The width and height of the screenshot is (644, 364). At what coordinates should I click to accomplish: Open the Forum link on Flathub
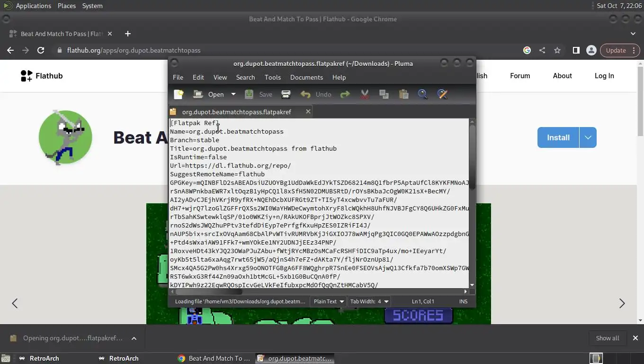coord(520,76)
